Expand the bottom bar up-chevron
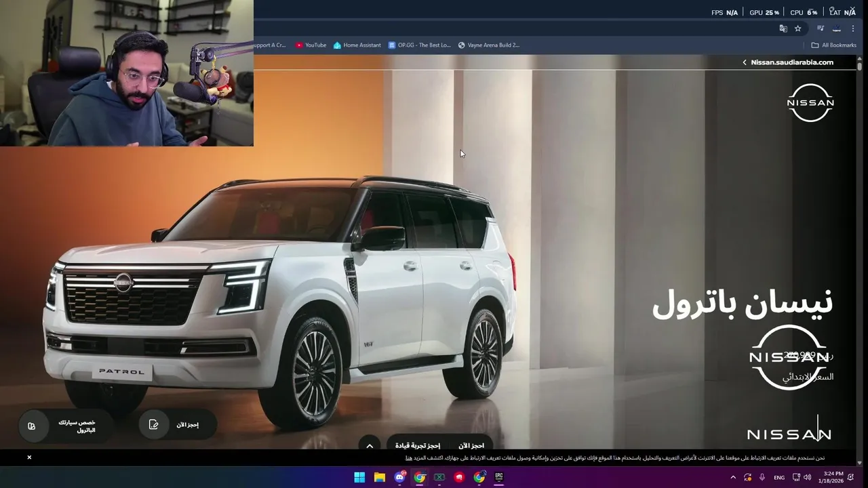868x488 pixels. point(370,445)
